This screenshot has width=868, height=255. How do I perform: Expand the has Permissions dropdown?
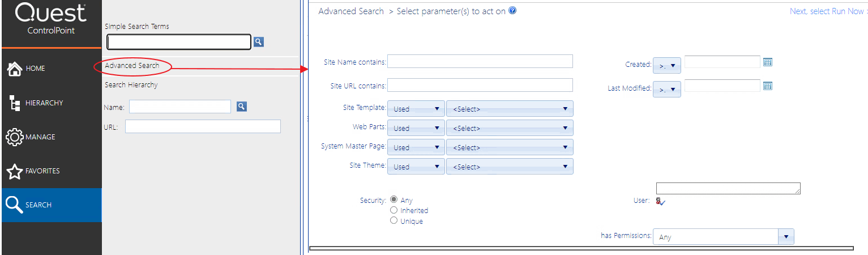724,237
